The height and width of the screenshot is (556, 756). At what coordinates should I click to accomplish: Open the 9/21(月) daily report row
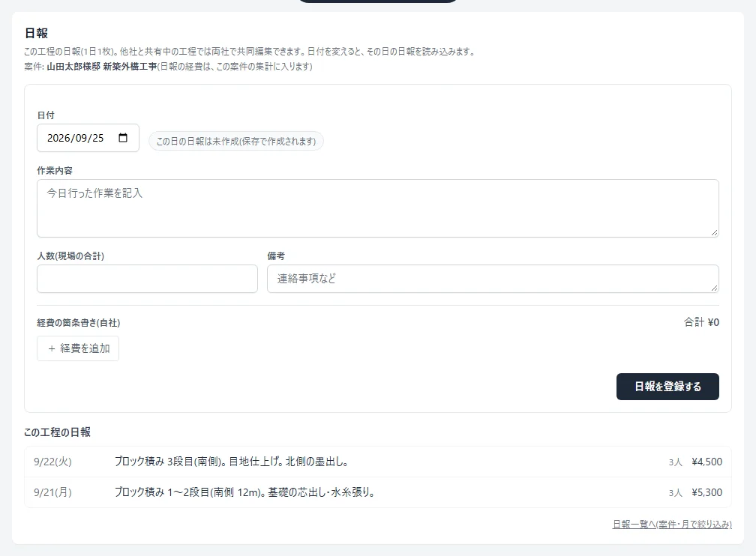(x=378, y=492)
